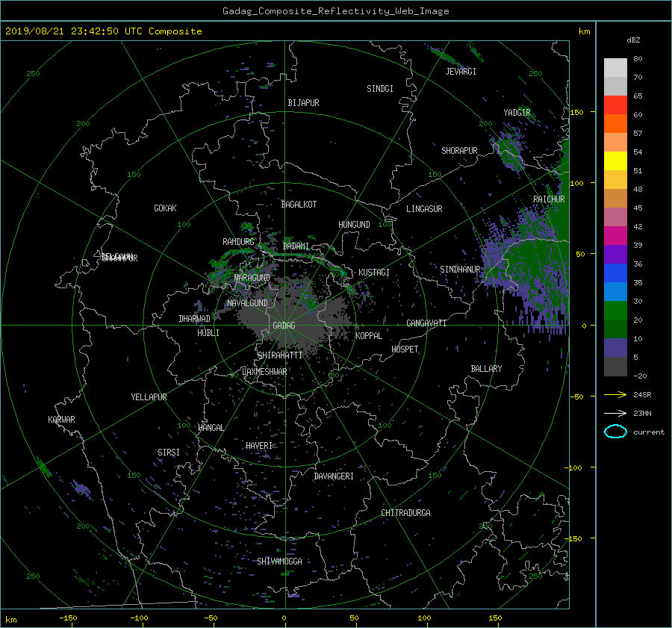Click the YADGIR city label
The height and width of the screenshot is (628, 672).
517,112
